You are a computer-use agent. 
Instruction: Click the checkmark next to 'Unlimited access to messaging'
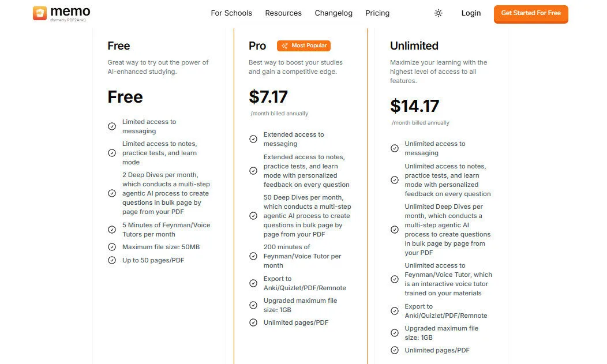(395, 148)
